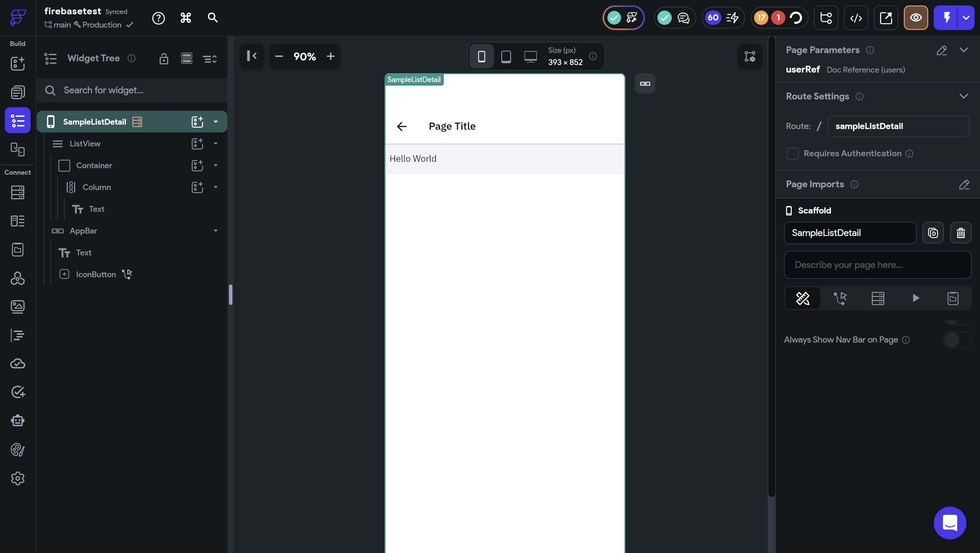980x553 pixels.
Task: Open Theme Settings in sidebar
Action: (x=17, y=450)
